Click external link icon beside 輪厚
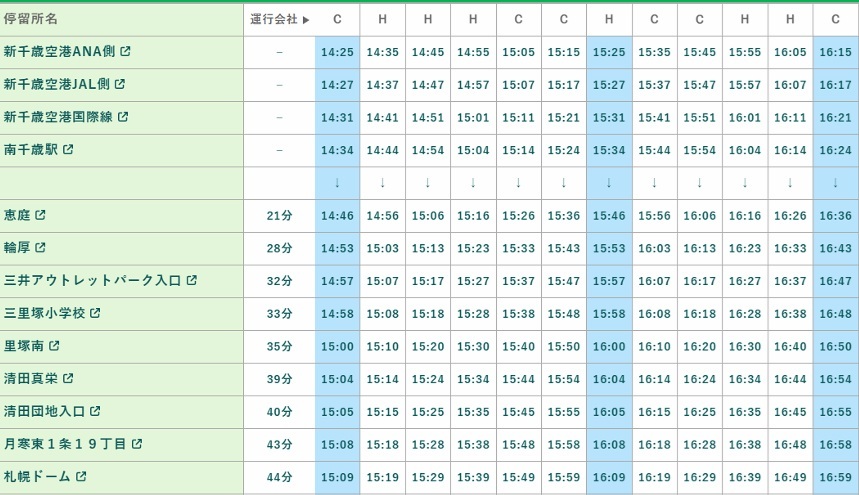The height and width of the screenshot is (495, 859). (x=41, y=248)
